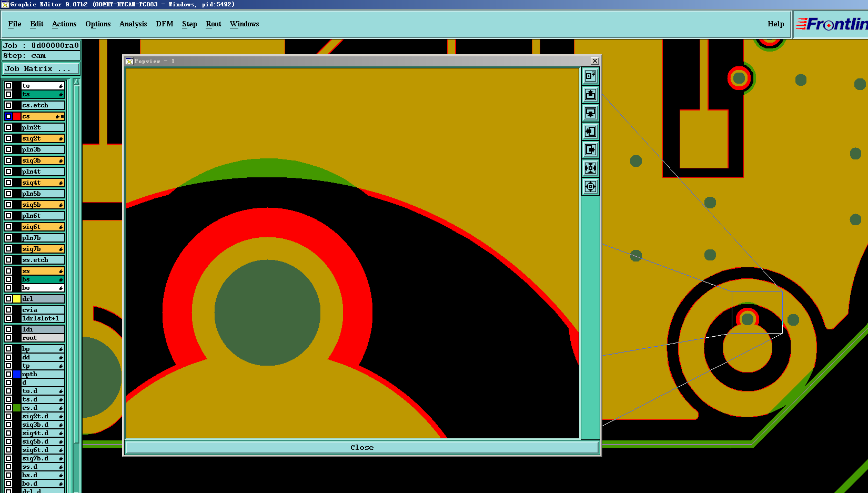Open the Help menu
Viewport: 868px width, 493px height.
[776, 24]
